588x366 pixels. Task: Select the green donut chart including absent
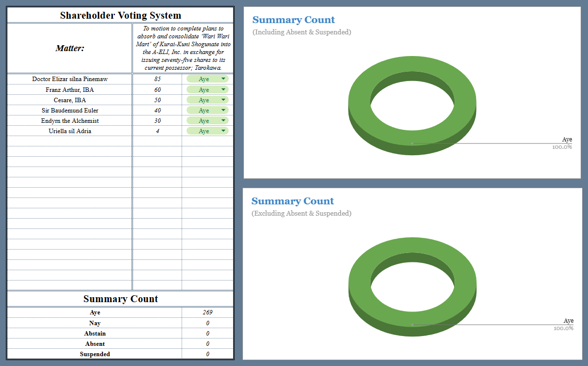(412, 106)
